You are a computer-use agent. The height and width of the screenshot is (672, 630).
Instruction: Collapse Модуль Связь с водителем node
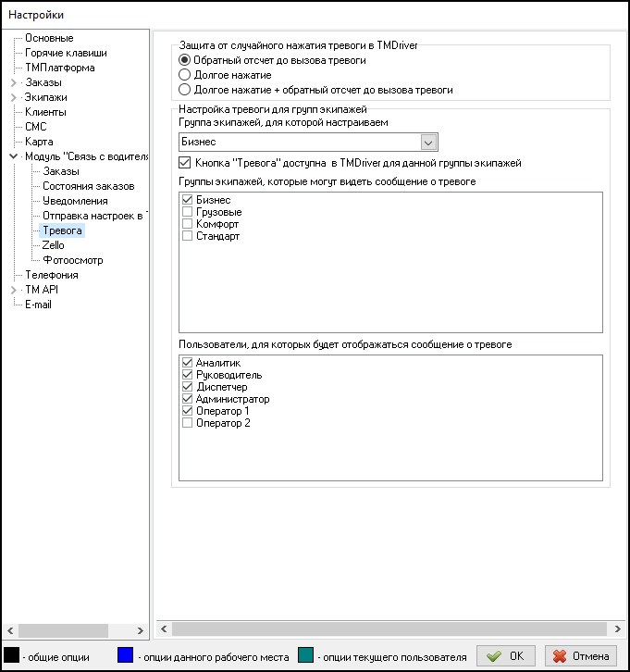tap(13, 156)
